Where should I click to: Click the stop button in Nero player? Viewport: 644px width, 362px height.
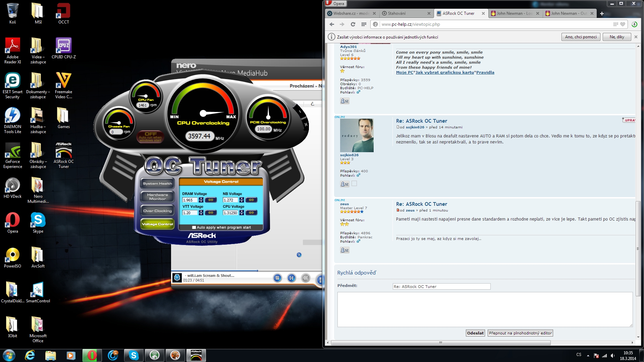coord(277,278)
